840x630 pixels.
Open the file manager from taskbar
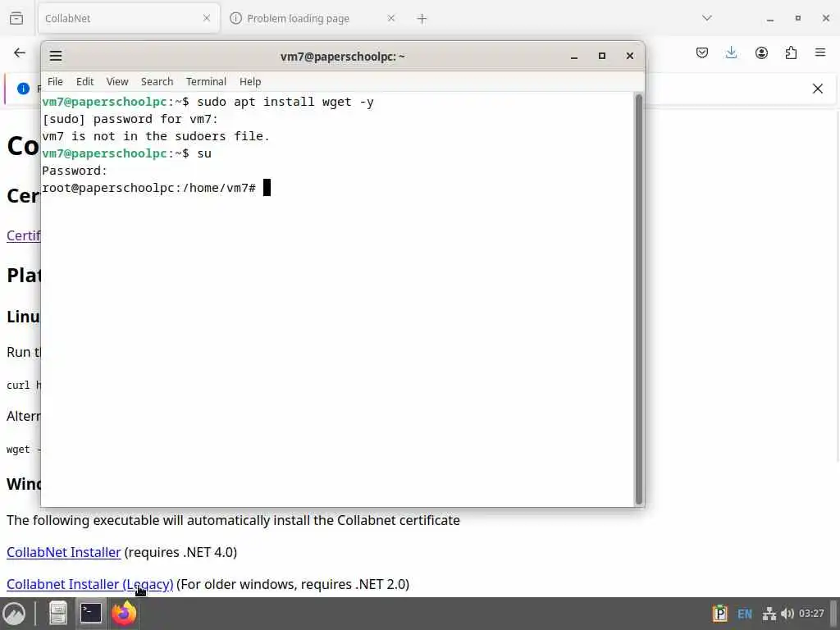[58, 614]
